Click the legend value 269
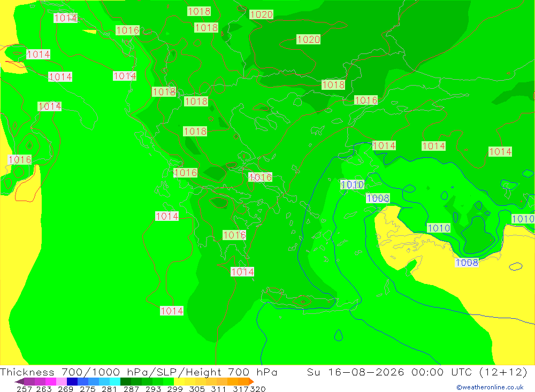 point(65,389)
